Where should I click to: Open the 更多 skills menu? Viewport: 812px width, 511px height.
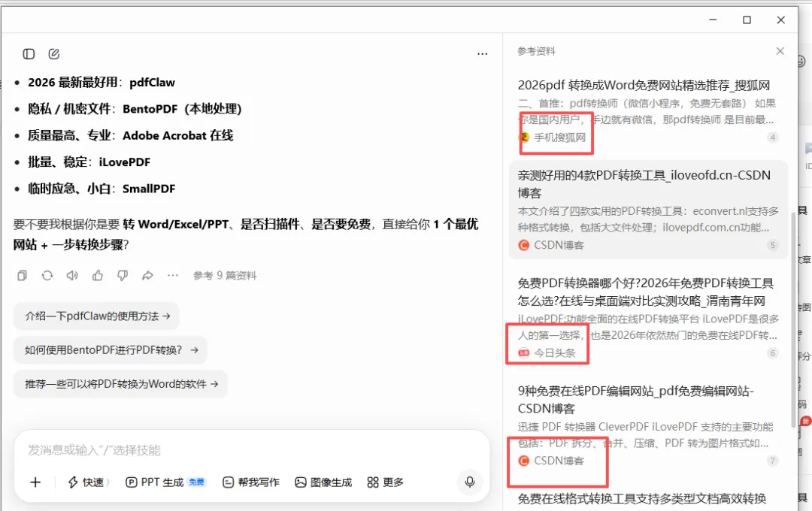pos(385,482)
